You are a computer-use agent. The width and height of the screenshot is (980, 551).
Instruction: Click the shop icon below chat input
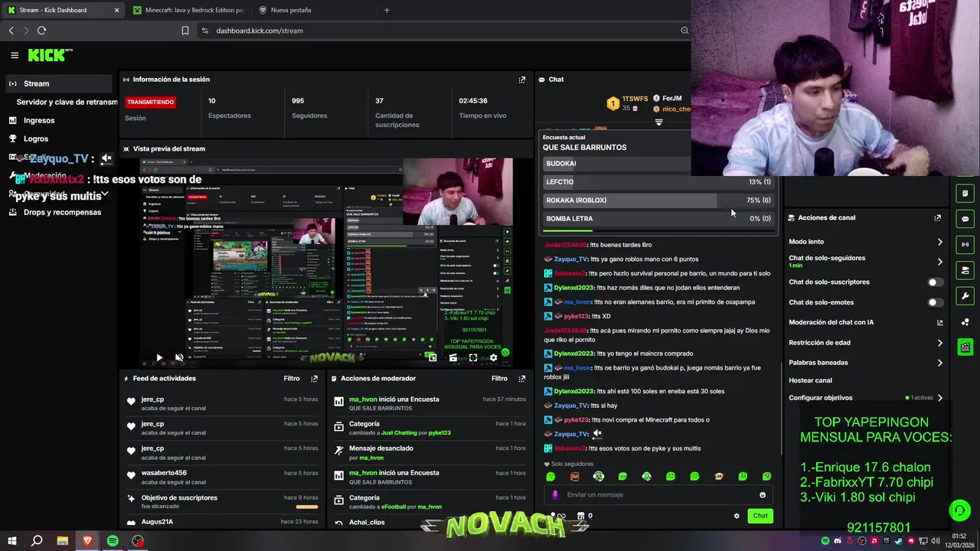click(x=580, y=516)
